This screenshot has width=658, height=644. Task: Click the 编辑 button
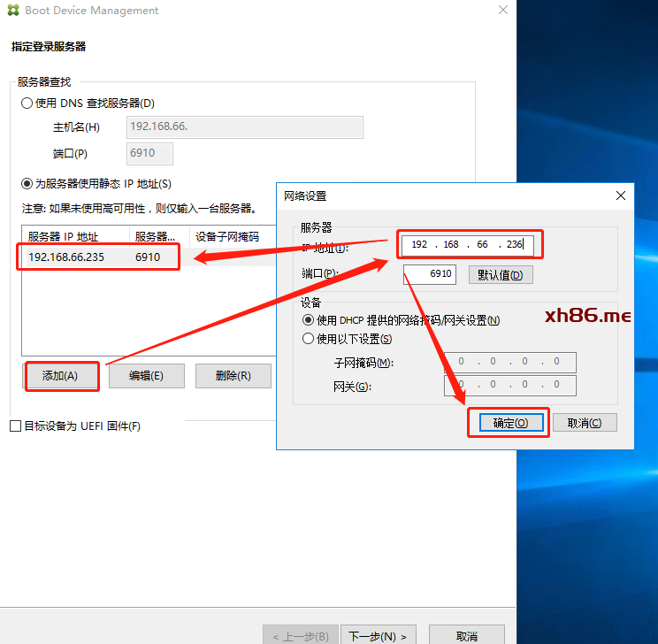point(146,376)
